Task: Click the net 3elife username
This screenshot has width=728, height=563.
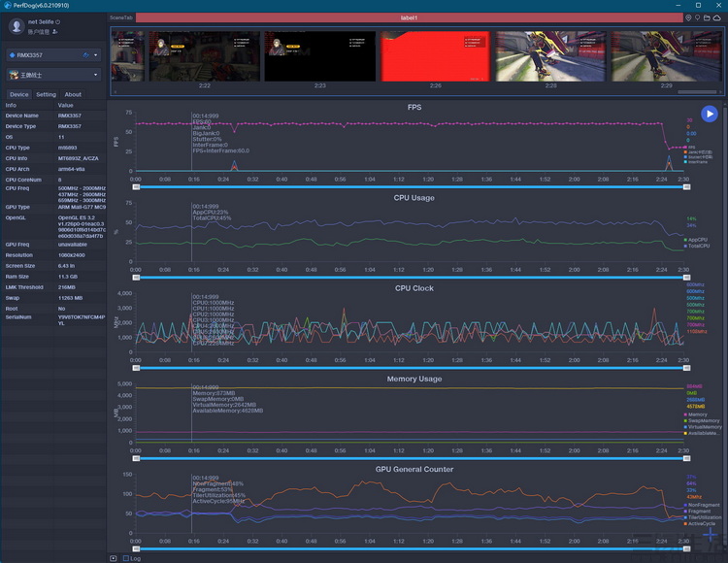Action: pos(41,21)
